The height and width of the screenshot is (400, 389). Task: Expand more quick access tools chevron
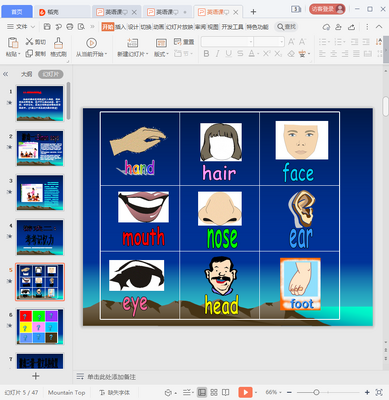(92, 27)
